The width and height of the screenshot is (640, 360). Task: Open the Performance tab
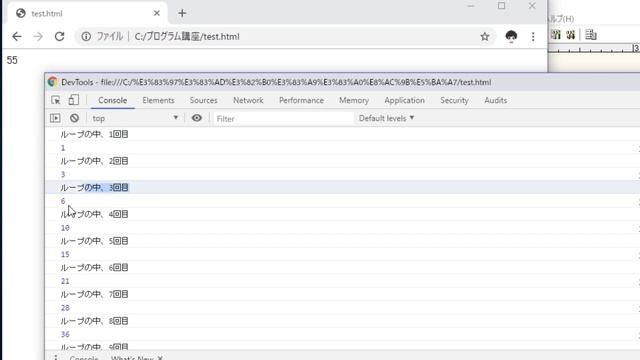[x=301, y=100]
